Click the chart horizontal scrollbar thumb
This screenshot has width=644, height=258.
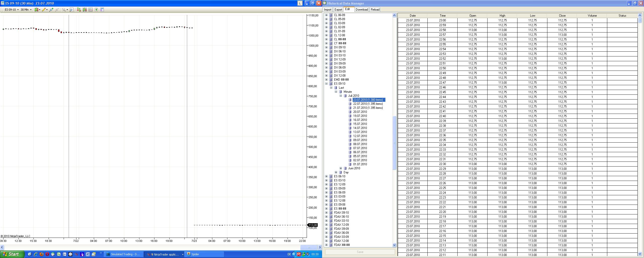coord(309,247)
